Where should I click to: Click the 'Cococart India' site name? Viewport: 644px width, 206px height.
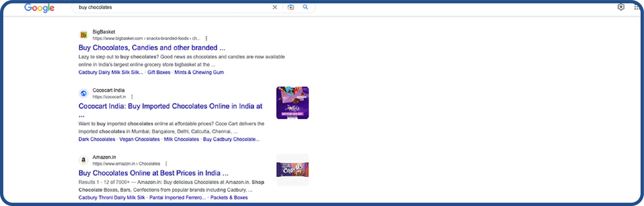point(108,90)
